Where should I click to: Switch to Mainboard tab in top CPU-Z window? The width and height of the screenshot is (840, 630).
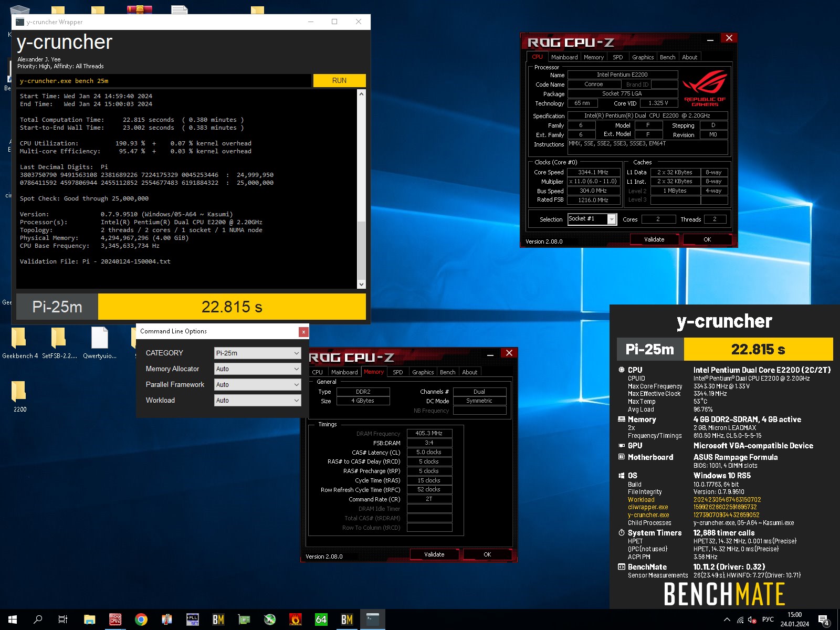click(x=564, y=57)
